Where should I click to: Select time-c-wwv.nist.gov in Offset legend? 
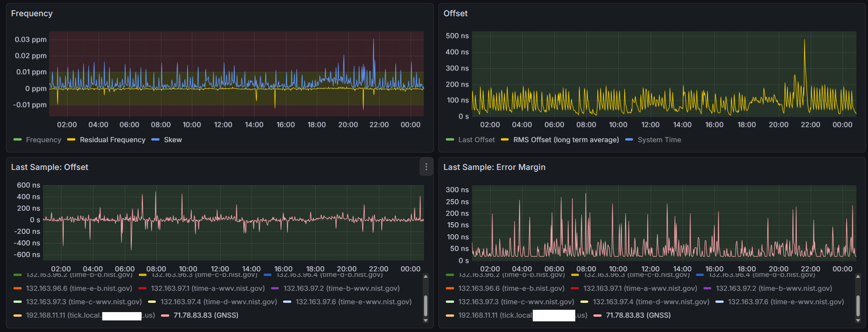[84, 302]
